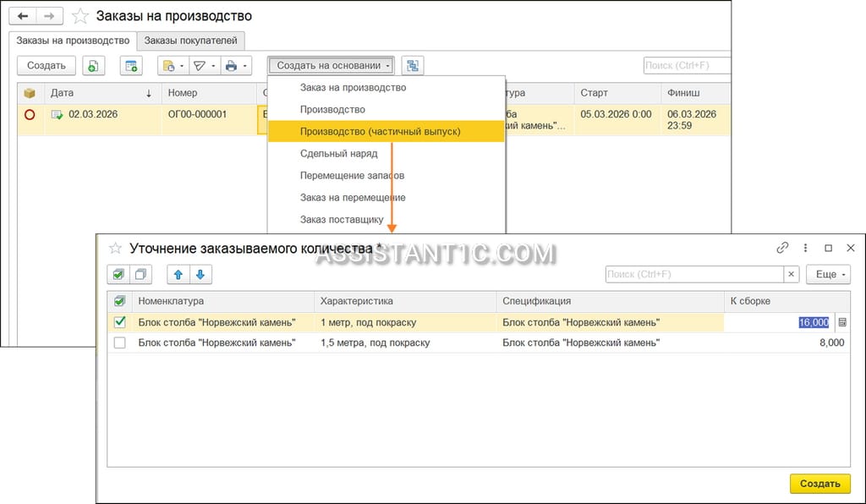This screenshot has width=866, height=504.
Task: Click the 1,5 метра, под покраску cell
Action: pyautogui.click(x=405, y=342)
